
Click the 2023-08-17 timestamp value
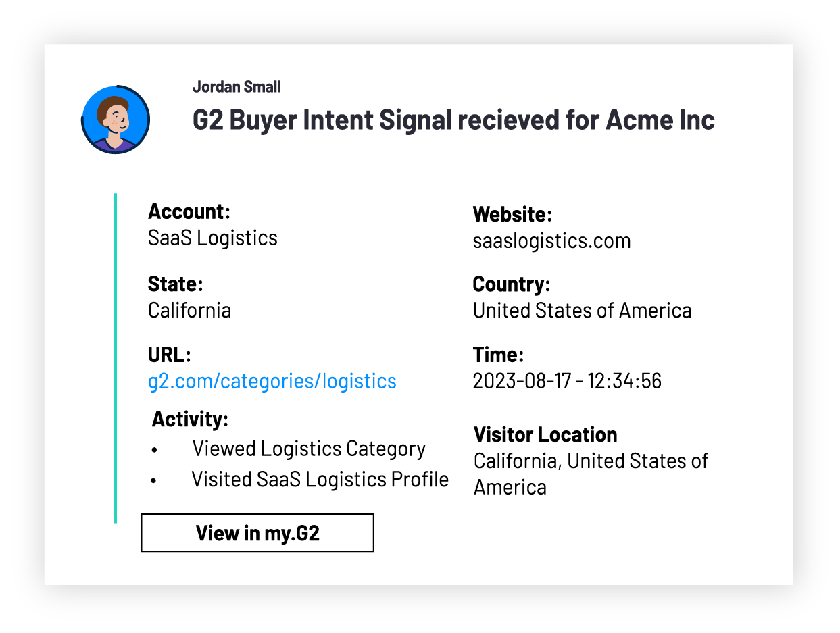click(x=566, y=381)
